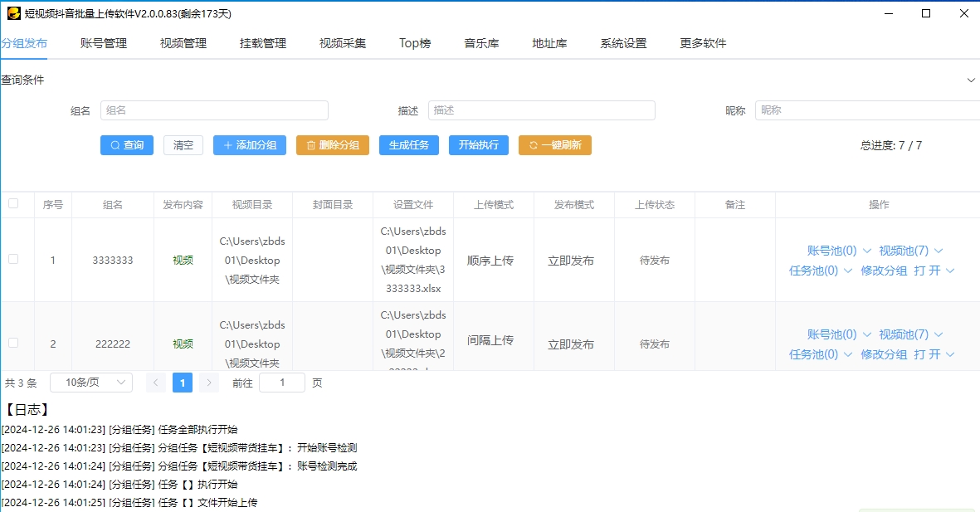Click the app logo in title bar
Image resolution: width=980 pixels, height=512 pixels.
pos(13,13)
